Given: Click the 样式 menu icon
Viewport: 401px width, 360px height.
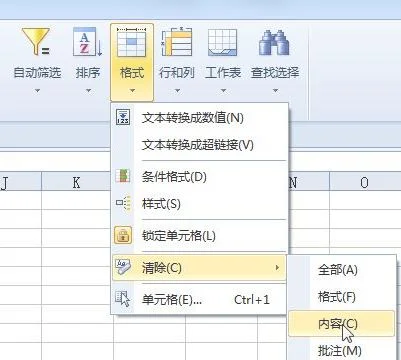Looking at the screenshot, I should [x=123, y=203].
